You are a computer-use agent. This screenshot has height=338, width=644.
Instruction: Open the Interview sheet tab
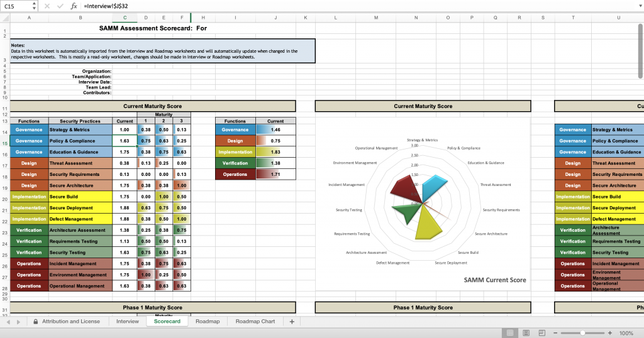tap(128, 321)
